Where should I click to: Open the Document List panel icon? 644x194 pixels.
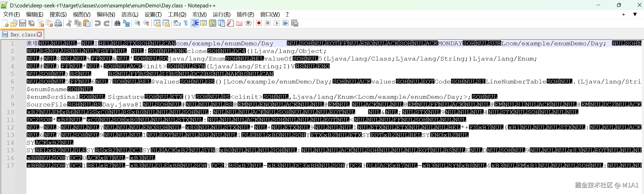222,23
